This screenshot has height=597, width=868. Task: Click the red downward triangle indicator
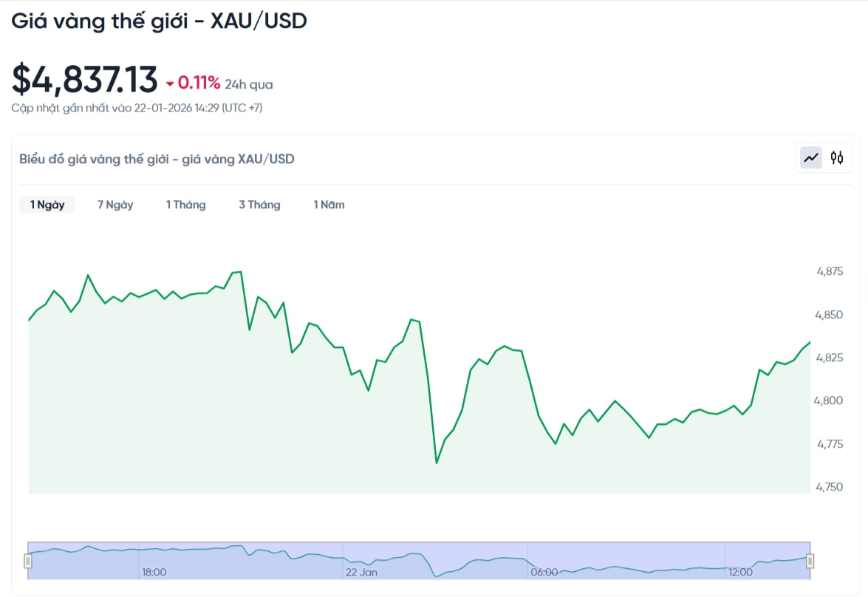click(171, 83)
